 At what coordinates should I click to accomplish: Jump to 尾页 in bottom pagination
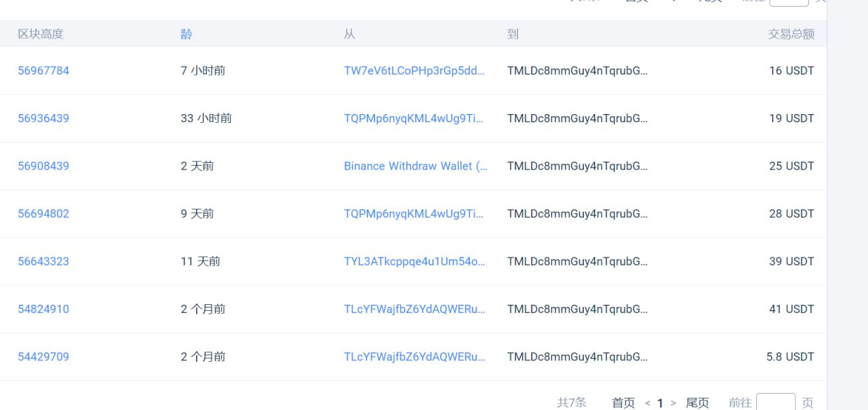(697, 403)
